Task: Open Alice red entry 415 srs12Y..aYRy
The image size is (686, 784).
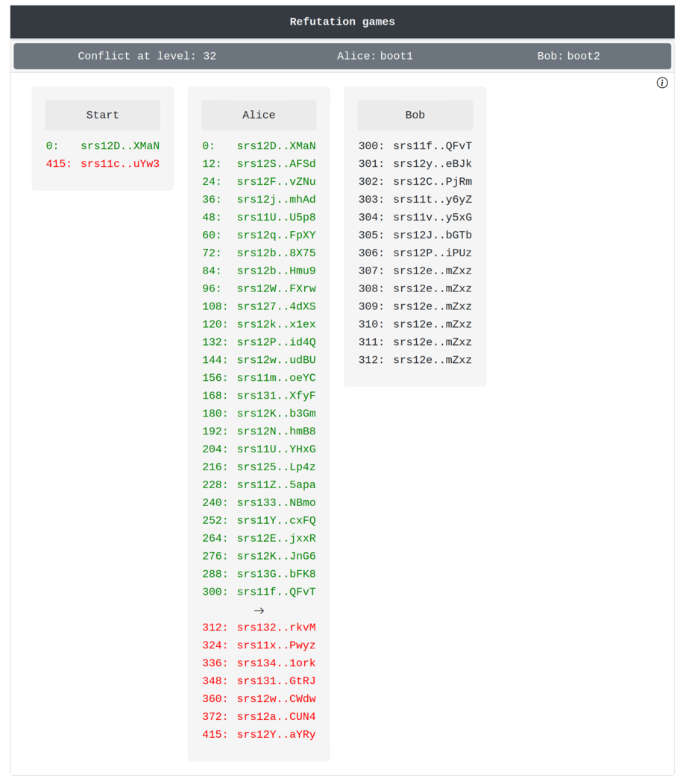Action: pyautogui.click(x=276, y=735)
